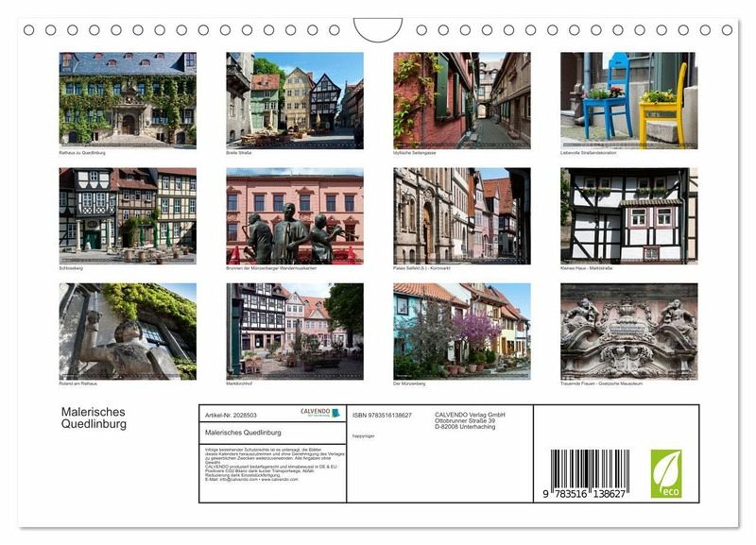Click the central calendar hanger cutout
Image resolution: width=756 pixels, height=545 pixels.
[378, 29]
